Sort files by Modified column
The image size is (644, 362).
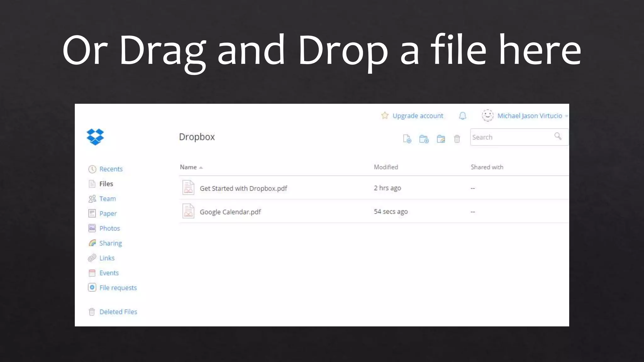click(386, 167)
